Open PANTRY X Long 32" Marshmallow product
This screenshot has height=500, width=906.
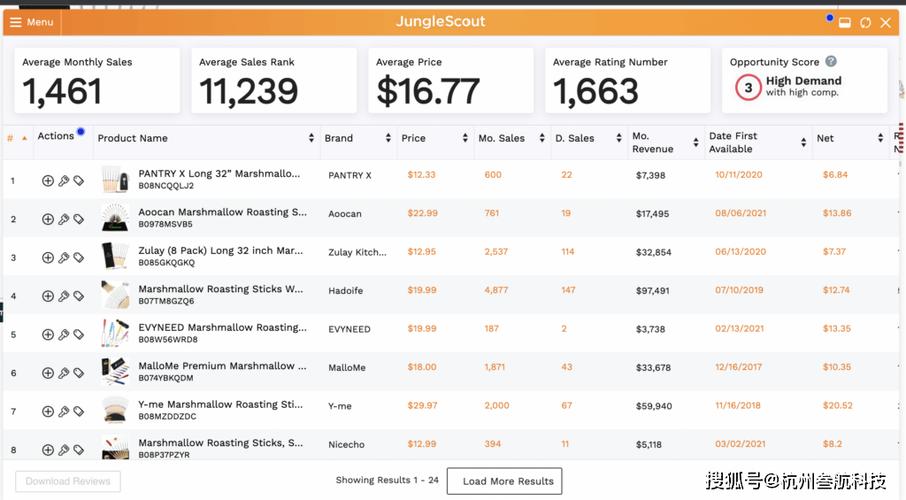point(219,173)
